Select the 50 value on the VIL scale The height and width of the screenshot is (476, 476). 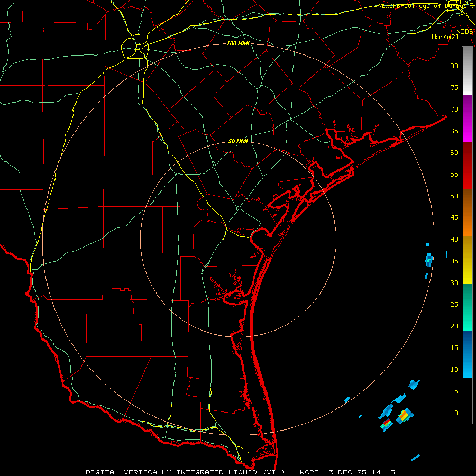pos(454,196)
